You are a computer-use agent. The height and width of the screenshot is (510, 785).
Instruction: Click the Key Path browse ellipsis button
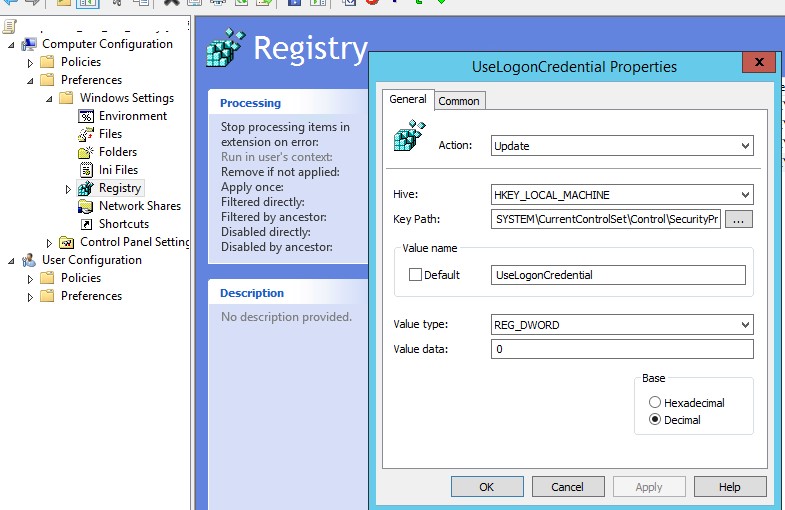click(x=738, y=219)
